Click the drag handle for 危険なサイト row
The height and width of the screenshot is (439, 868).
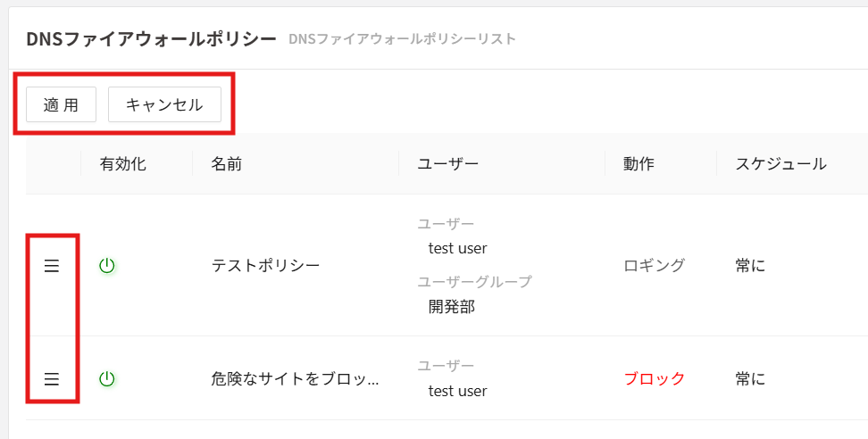[x=52, y=379]
